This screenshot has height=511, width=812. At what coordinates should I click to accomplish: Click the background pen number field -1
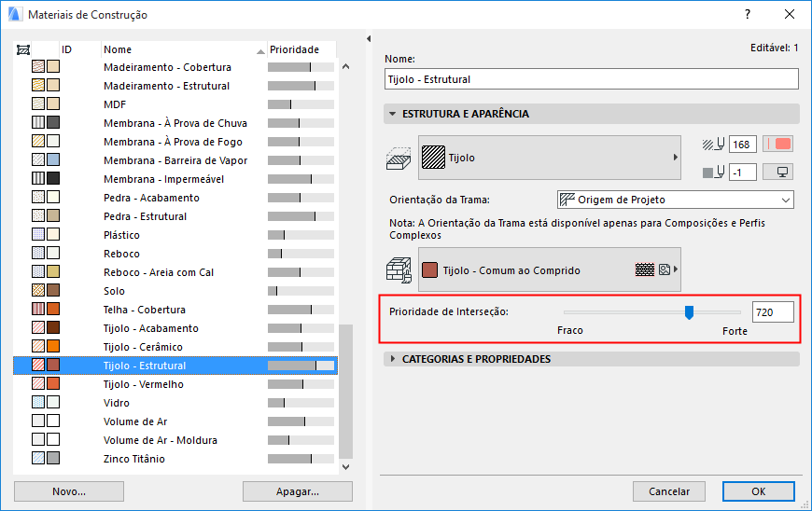pos(743,173)
